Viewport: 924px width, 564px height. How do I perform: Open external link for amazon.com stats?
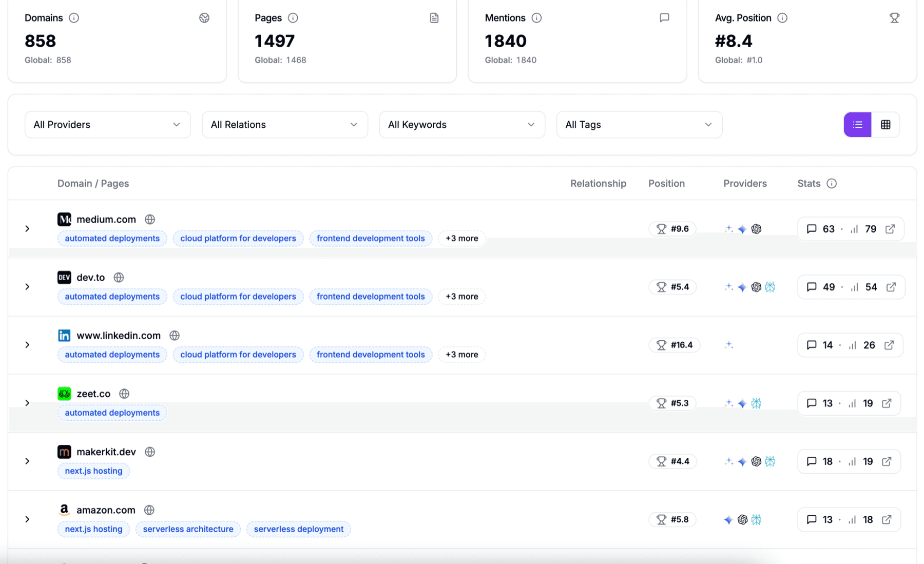tap(887, 519)
